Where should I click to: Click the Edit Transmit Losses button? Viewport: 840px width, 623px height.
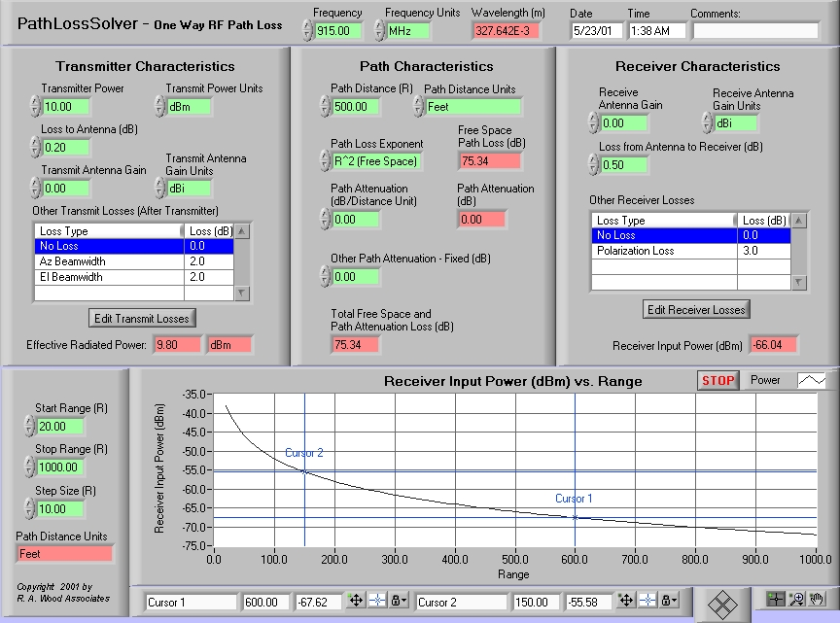[x=143, y=318]
